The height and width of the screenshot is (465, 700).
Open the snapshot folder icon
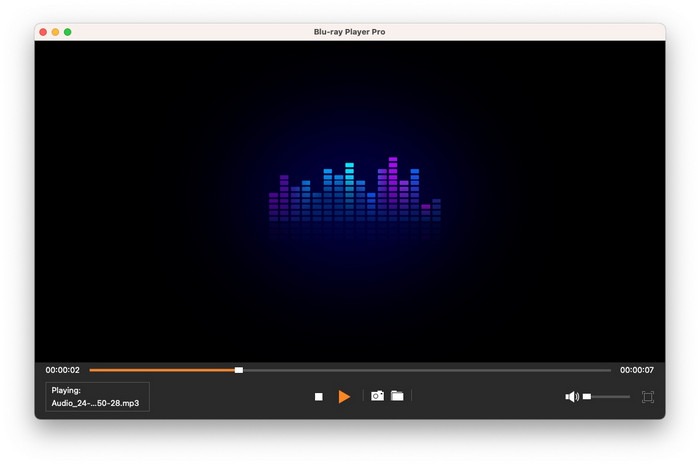(x=397, y=396)
